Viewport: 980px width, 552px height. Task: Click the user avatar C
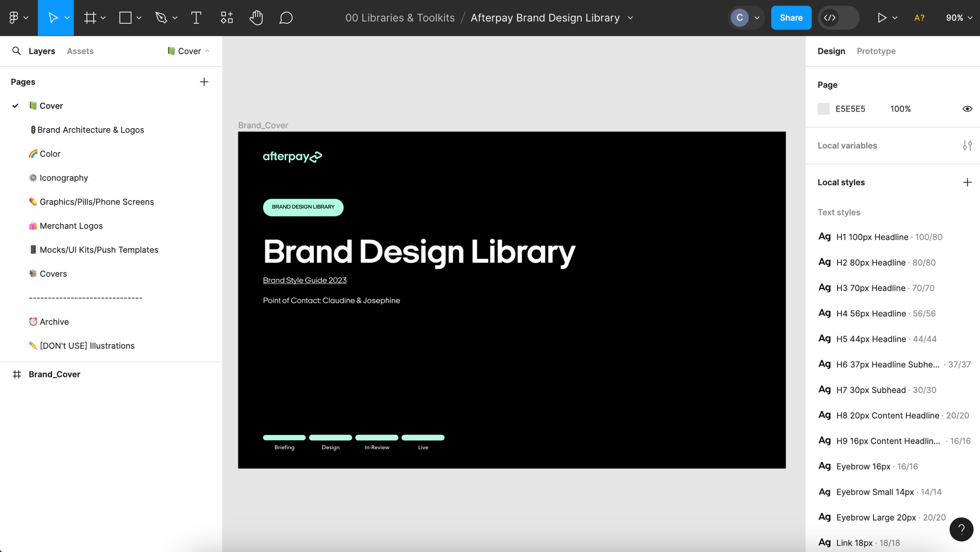[739, 18]
